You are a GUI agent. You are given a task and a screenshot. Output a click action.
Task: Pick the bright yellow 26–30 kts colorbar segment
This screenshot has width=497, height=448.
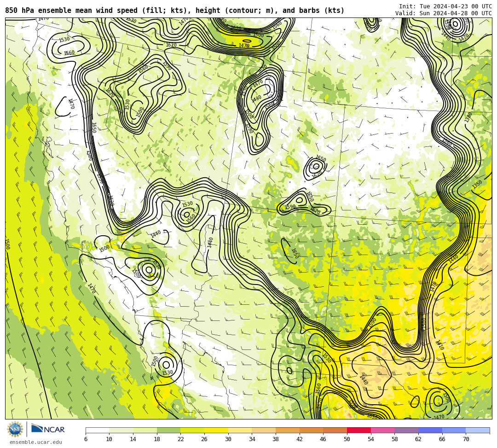tap(216, 430)
